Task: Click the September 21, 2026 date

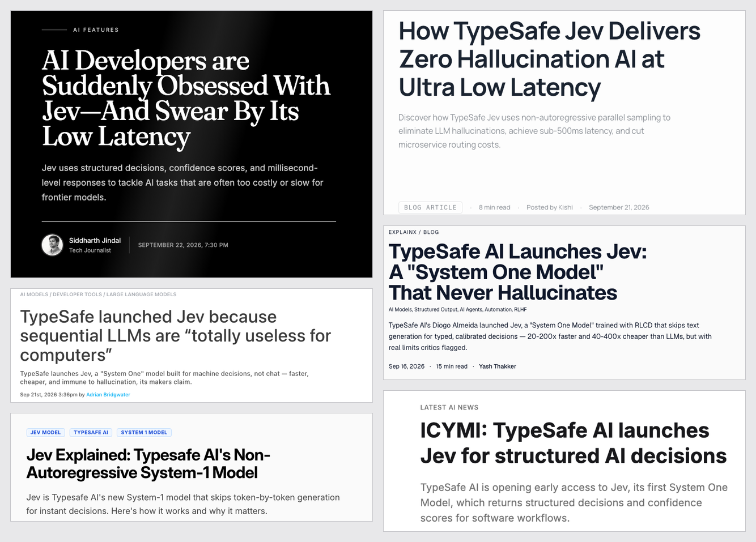Action: [619, 208]
